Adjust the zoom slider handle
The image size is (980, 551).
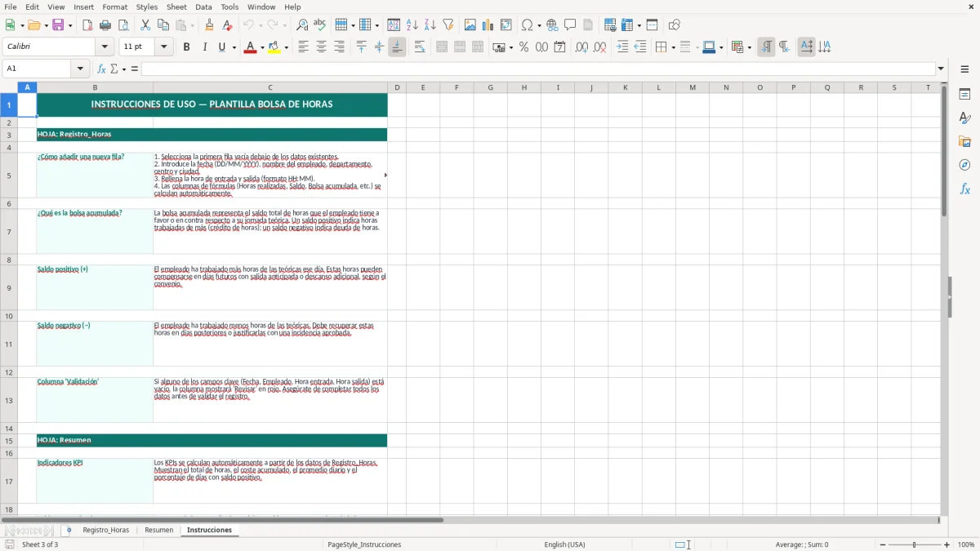pyautogui.click(x=915, y=544)
